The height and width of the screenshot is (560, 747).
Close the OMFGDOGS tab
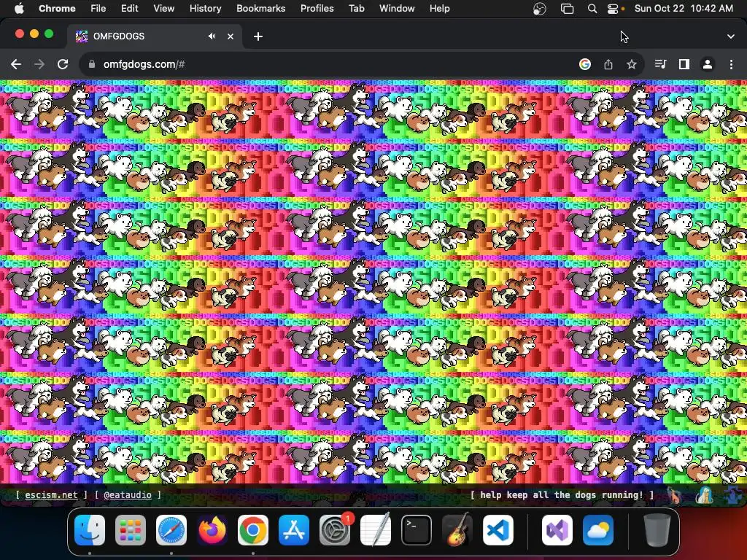click(x=231, y=36)
